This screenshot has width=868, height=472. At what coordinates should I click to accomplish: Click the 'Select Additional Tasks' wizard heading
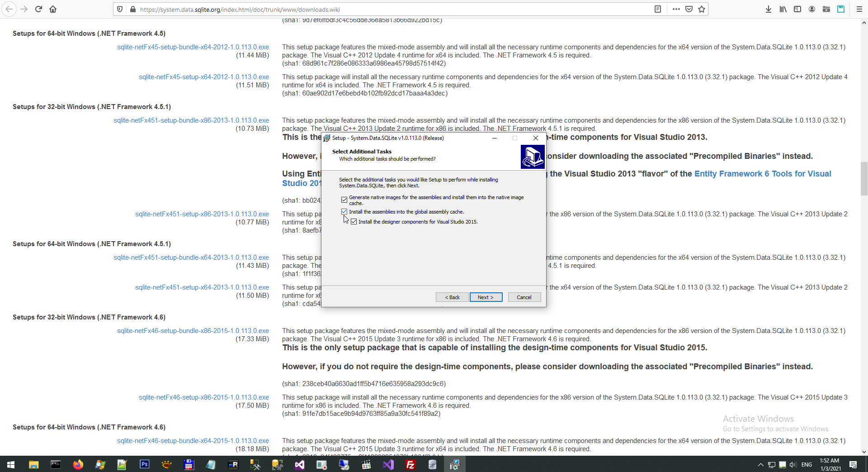[362, 152]
